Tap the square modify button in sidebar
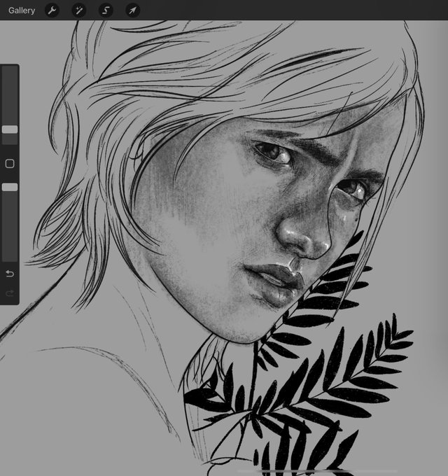Screen dimensions: 448x476 (10, 164)
